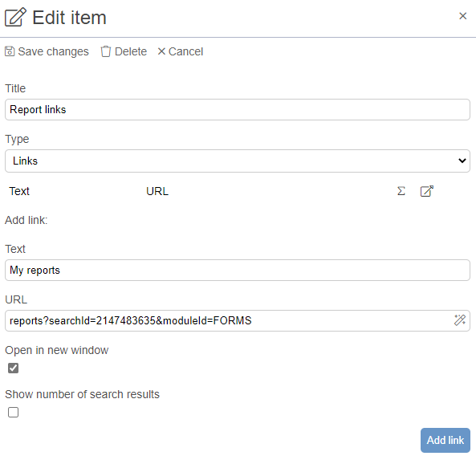Click the X icon next to Cancel
Screen dimensions: 476x460
click(161, 51)
